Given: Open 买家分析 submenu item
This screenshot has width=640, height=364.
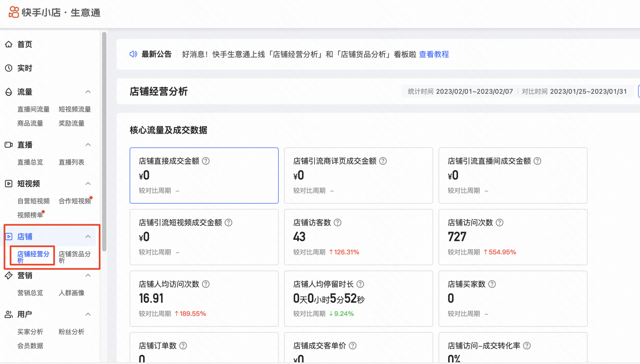Looking at the screenshot, I should 30,332.
